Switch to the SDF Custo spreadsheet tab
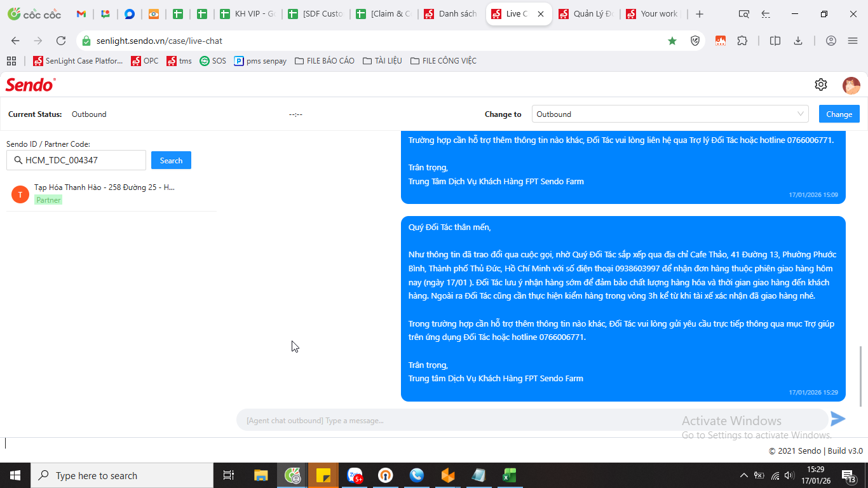 click(x=315, y=14)
